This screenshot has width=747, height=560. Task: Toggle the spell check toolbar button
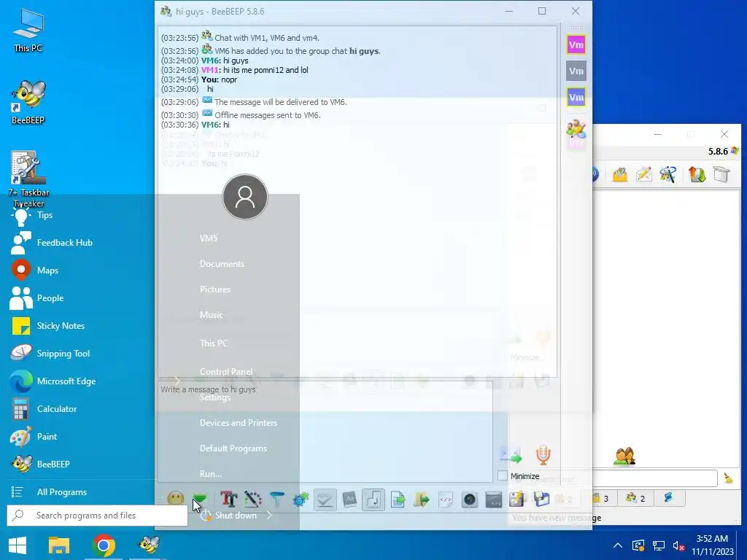(x=325, y=499)
